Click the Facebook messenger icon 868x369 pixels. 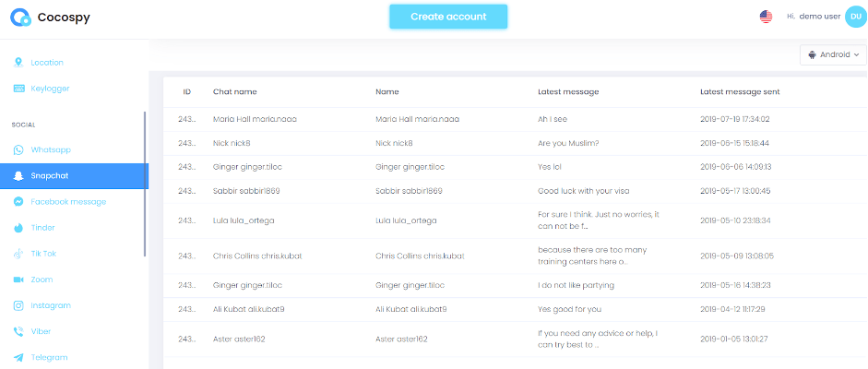coord(18,202)
